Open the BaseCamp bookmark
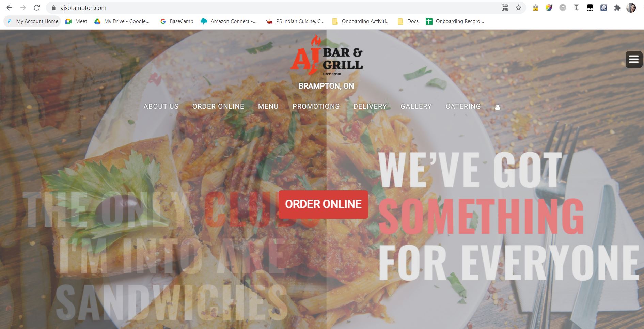This screenshot has height=329, width=644. tap(177, 21)
